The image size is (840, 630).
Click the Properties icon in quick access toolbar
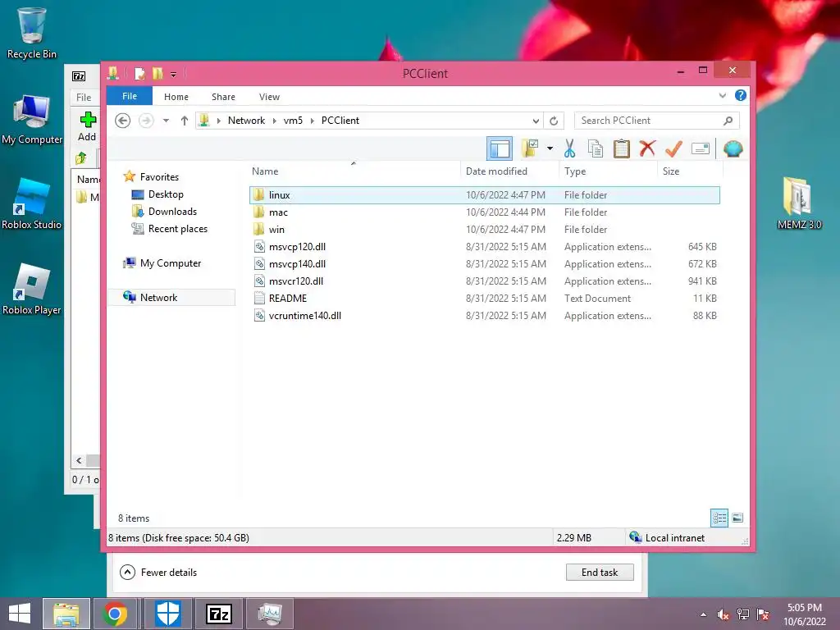(139, 73)
